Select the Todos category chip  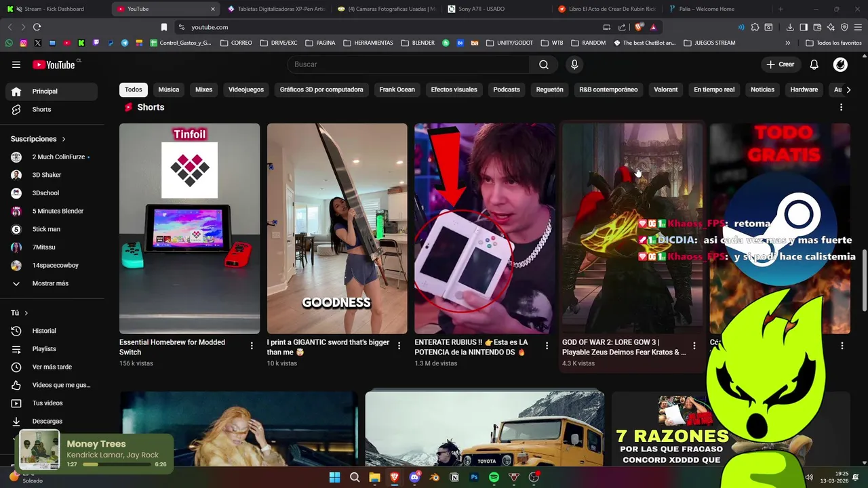pos(134,89)
